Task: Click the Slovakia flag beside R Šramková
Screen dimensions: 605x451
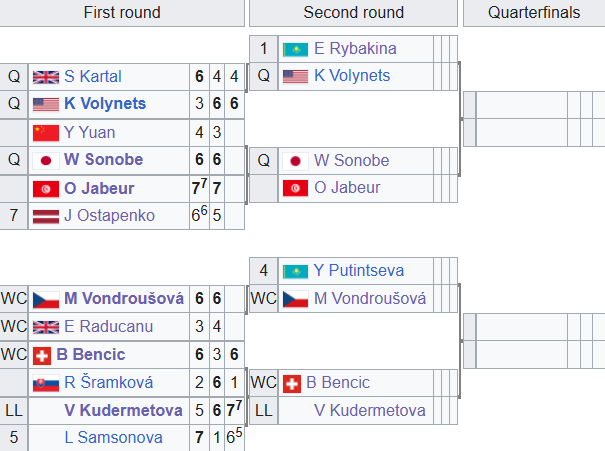Action: point(46,382)
